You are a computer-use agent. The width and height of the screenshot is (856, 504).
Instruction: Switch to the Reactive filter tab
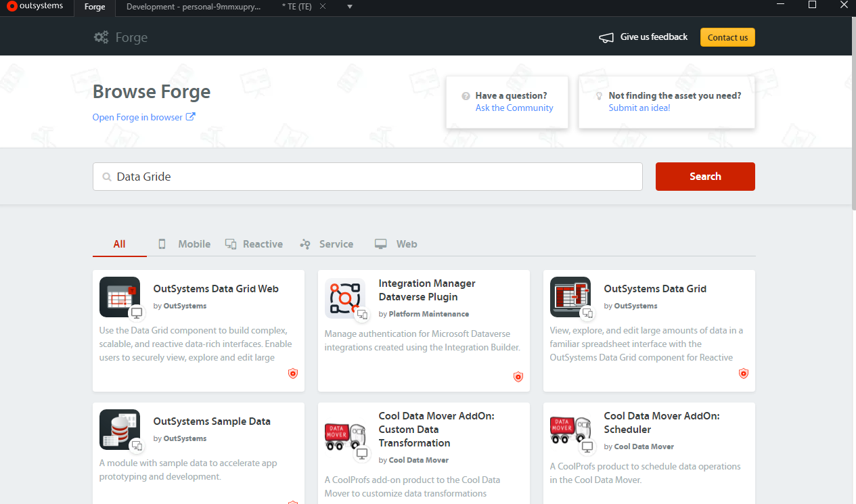263,244
